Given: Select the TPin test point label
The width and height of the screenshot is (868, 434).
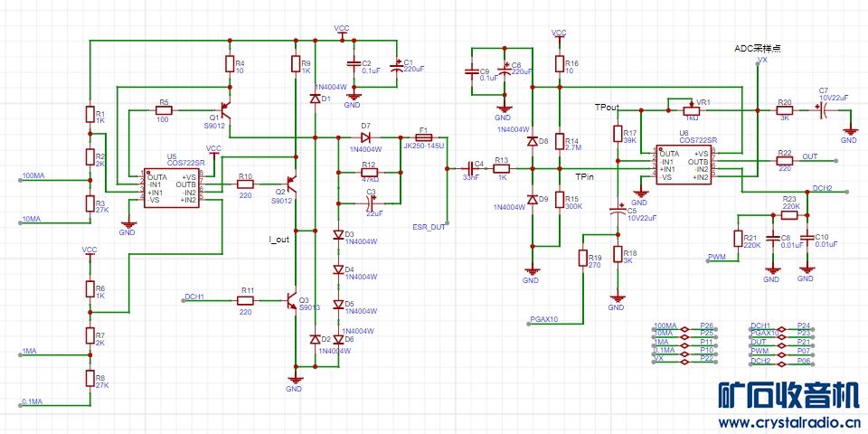Looking at the screenshot, I should pyautogui.click(x=585, y=176).
